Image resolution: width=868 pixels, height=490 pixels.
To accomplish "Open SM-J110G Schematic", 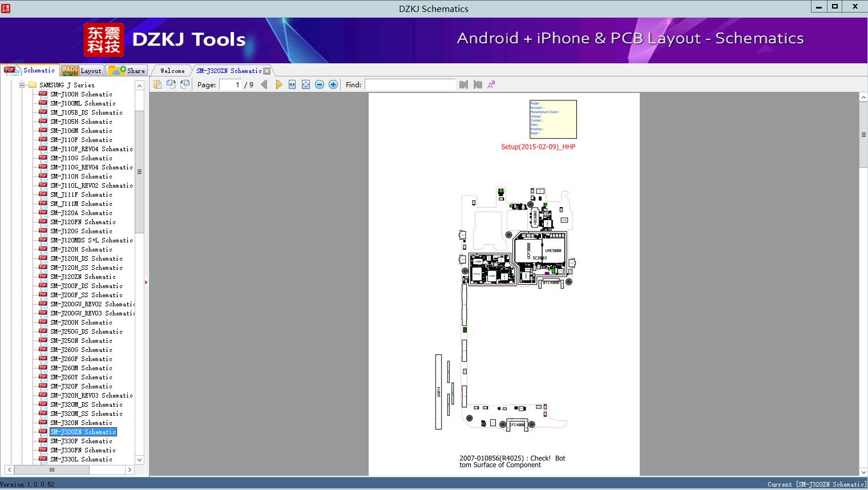I will click(81, 158).
